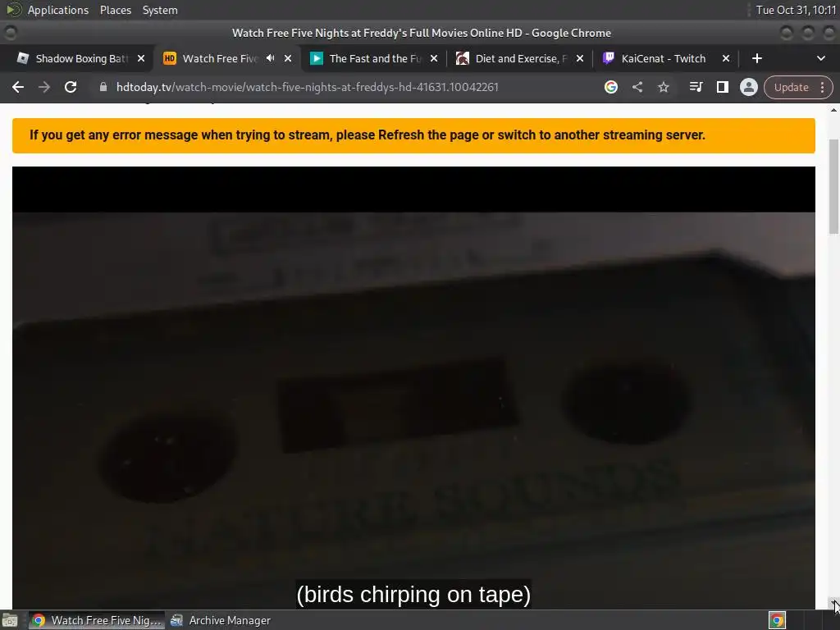Screen dimensions: 840x630
Task: Mute audio on Watch Free Five tab
Action: tap(271, 58)
